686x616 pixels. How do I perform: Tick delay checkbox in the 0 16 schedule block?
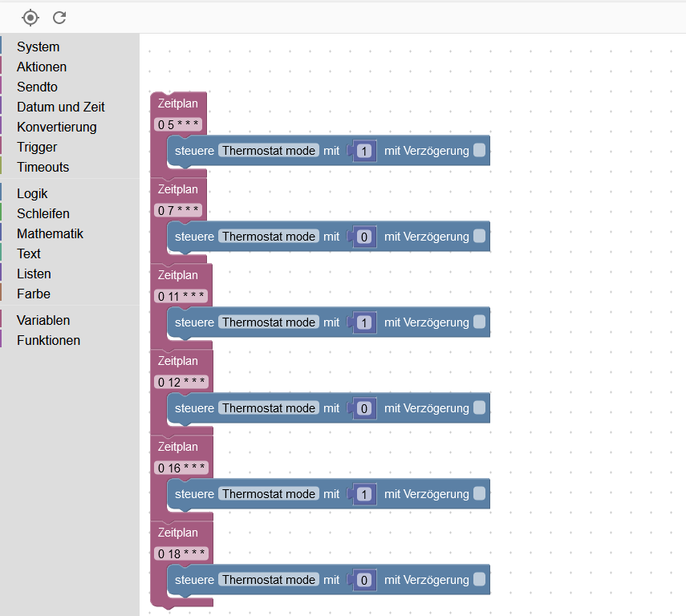coord(480,493)
